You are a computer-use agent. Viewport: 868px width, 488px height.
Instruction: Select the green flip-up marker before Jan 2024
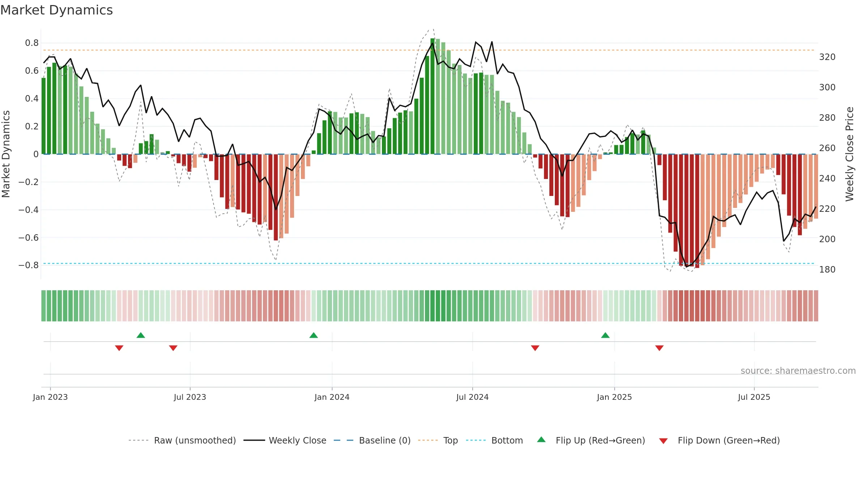coord(314,335)
